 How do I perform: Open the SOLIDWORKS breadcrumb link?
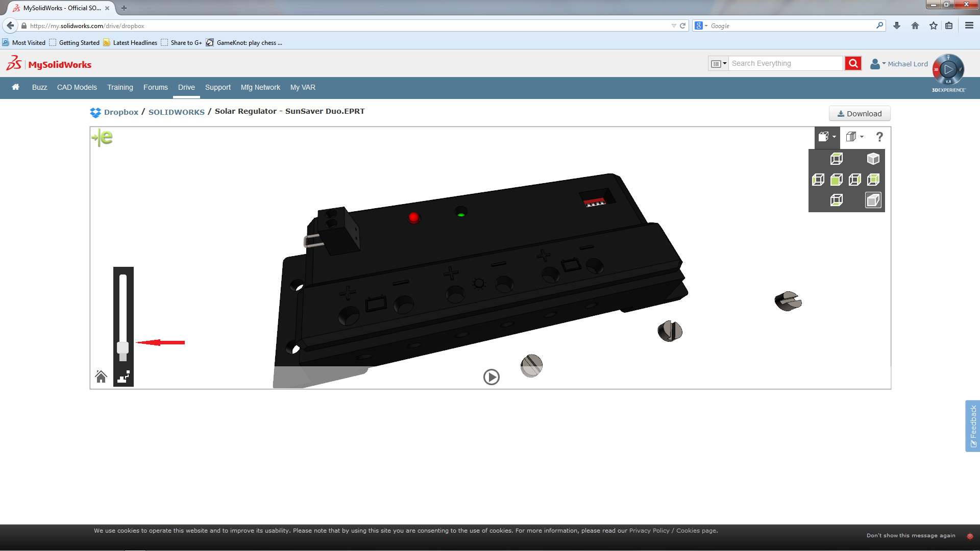(x=176, y=112)
